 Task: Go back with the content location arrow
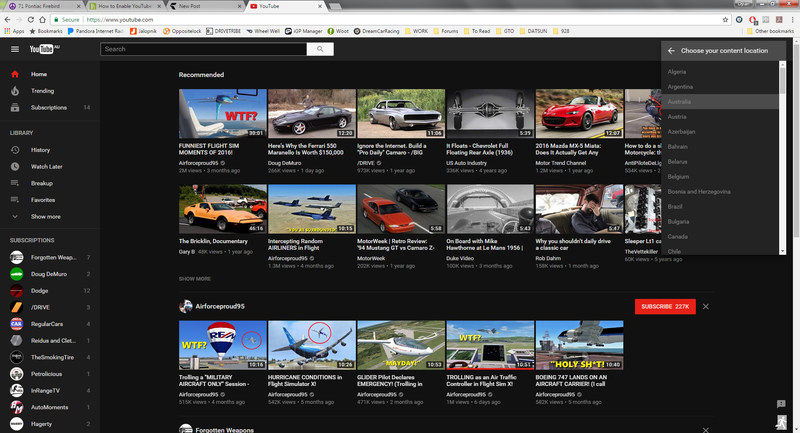671,50
